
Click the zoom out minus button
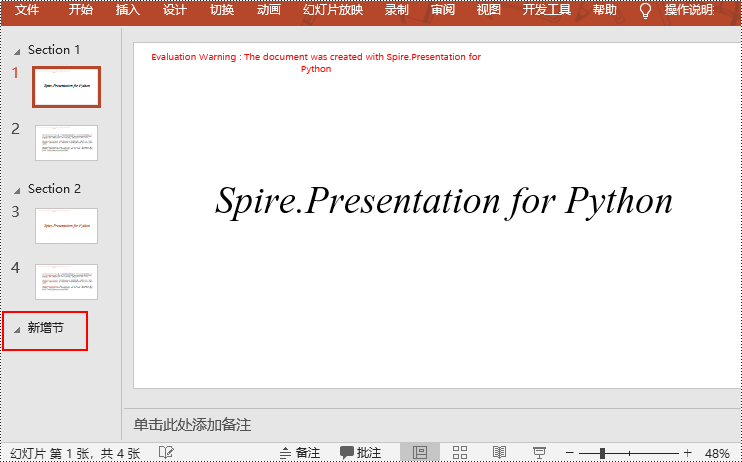pyautogui.click(x=570, y=453)
